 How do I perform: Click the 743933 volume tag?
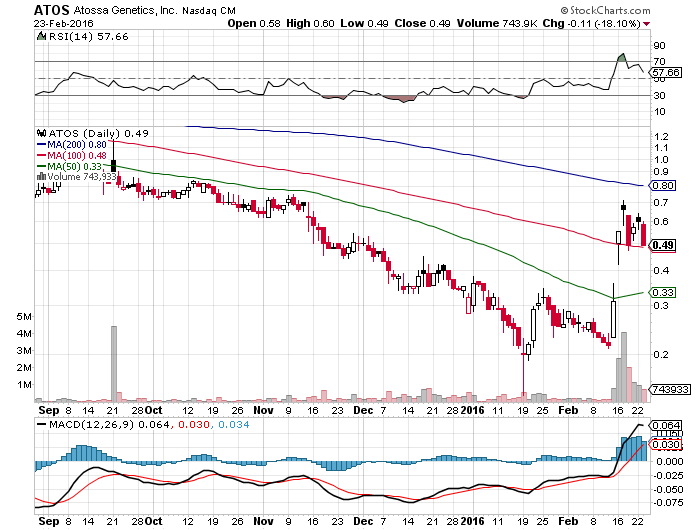pos(670,389)
